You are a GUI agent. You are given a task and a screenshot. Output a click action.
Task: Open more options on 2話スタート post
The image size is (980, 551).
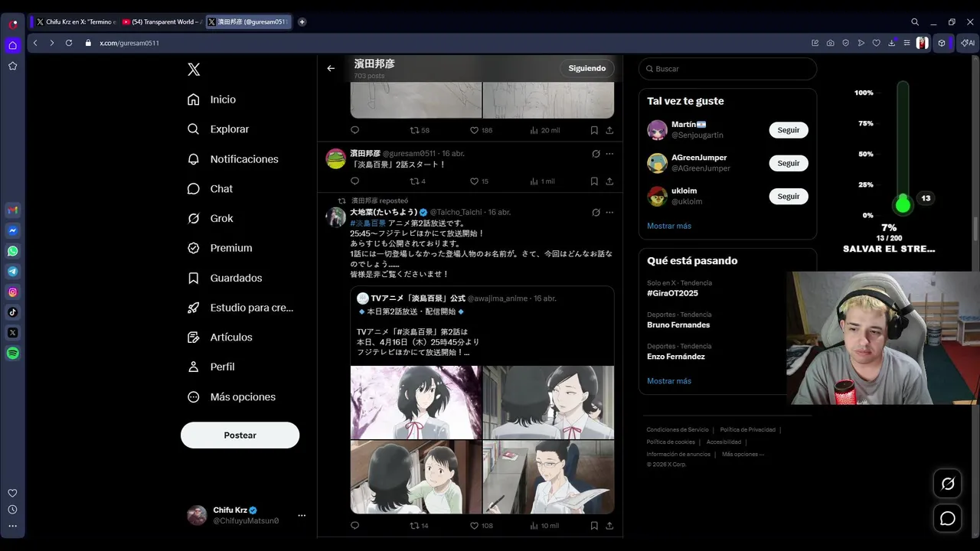(609, 154)
